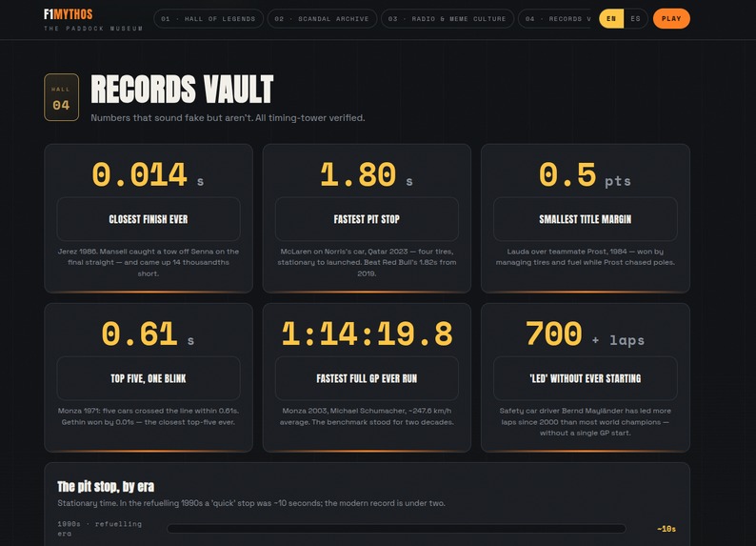
Task: Click 'The pit stop, by era' heading
Action: pyautogui.click(x=106, y=486)
